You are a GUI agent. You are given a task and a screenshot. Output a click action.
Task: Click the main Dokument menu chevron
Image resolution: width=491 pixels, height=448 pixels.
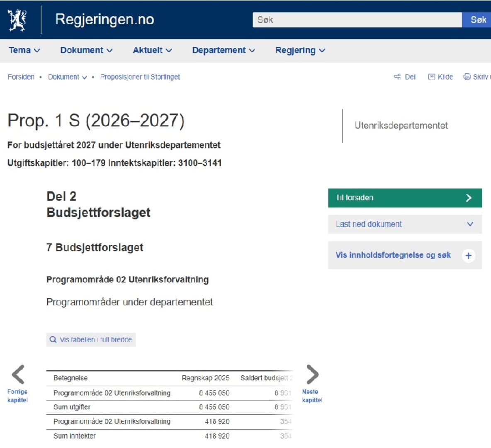109,51
